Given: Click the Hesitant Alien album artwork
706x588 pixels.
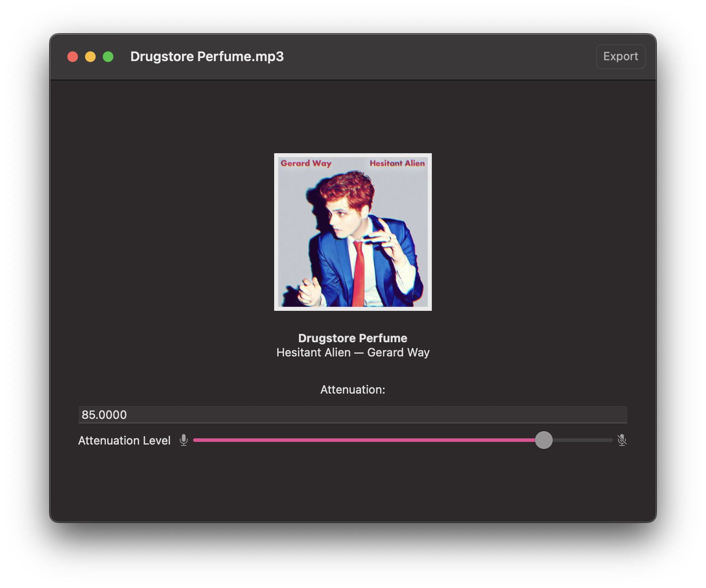Looking at the screenshot, I should 353,232.
